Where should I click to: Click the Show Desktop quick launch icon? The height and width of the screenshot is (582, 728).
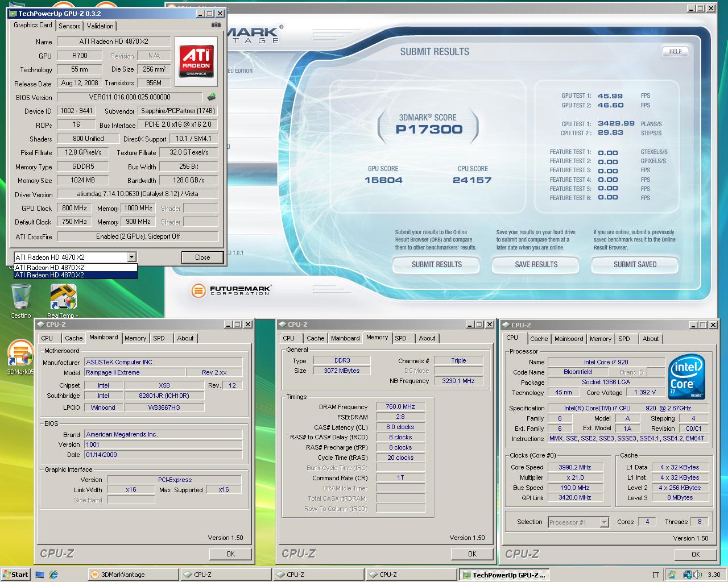(x=40, y=575)
